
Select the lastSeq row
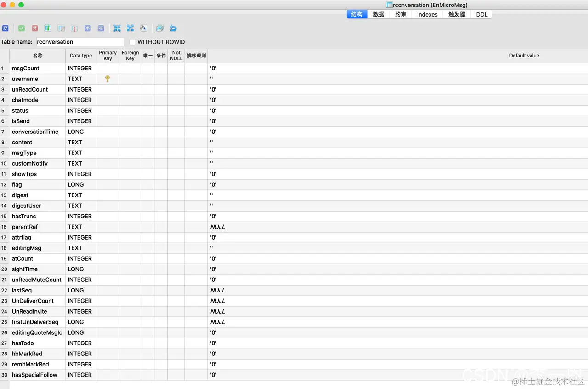pos(294,291)
